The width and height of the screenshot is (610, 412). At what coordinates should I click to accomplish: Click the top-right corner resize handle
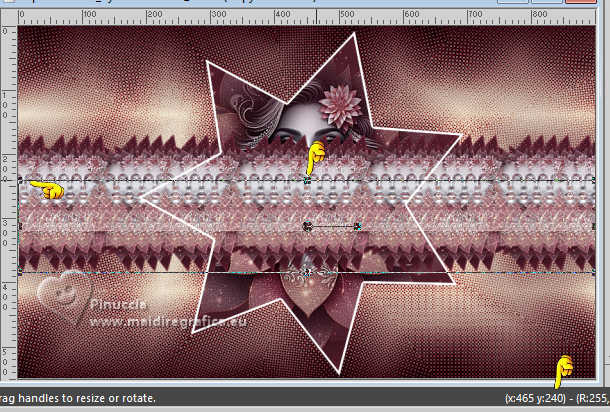click(594, 181)
